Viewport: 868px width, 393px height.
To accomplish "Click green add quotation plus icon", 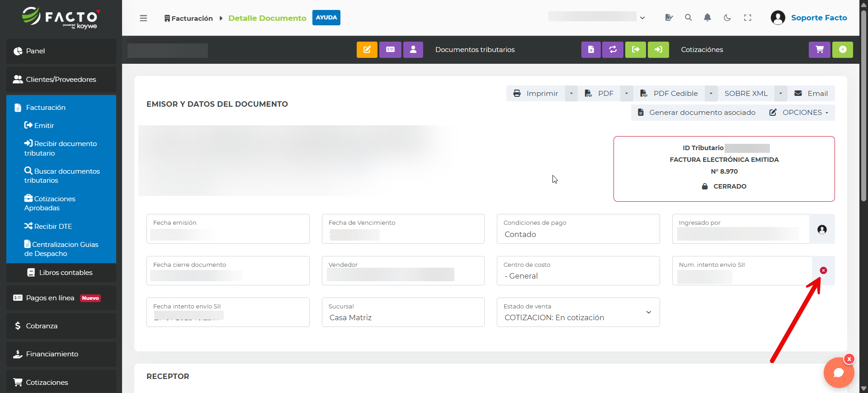I will 843,50.
